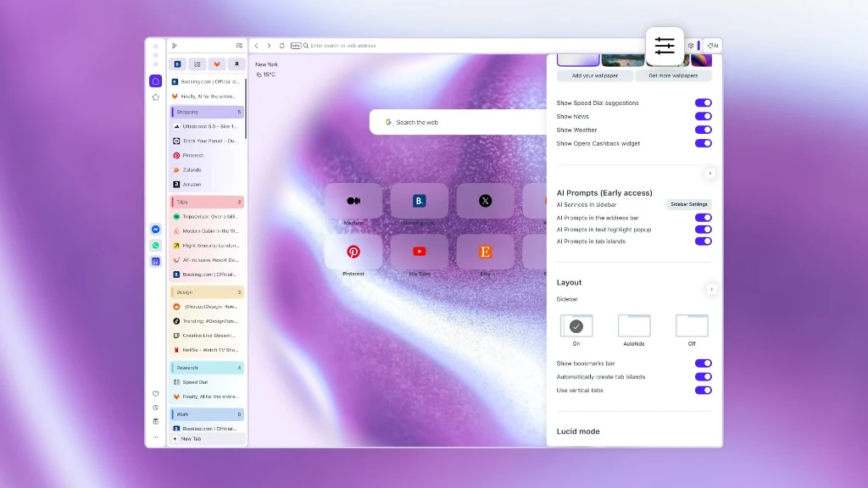Collapse the vertical tabs panel icon
Image resolution: width=868 pixels, height=488 pixels.
[175, 46]
